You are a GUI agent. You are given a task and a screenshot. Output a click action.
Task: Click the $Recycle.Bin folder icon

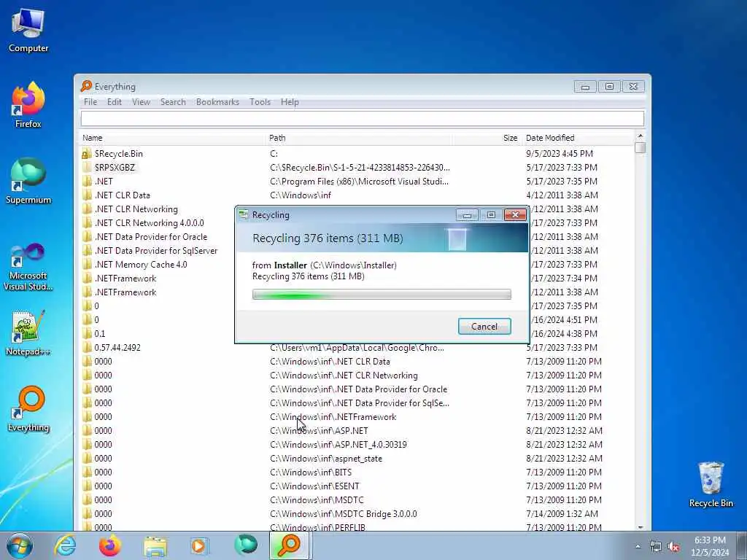[86, 154]
